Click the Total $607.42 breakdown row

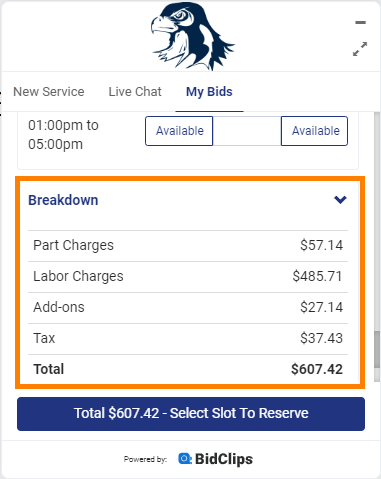188,369
